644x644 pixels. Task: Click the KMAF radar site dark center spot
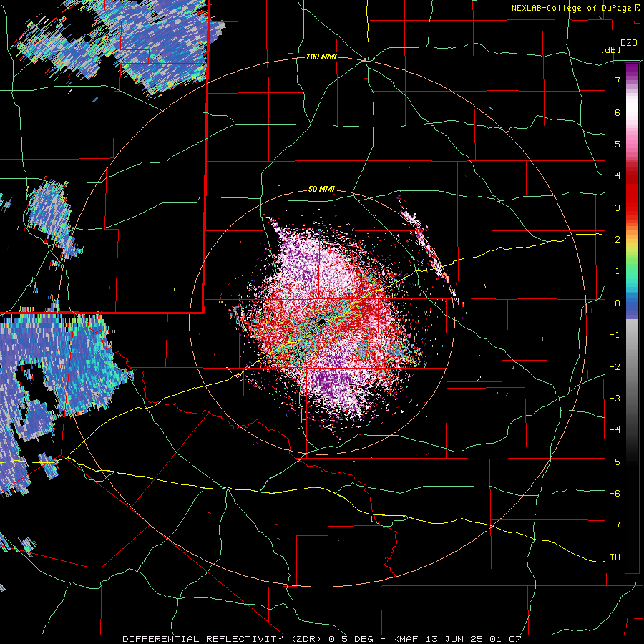(x=321, y=321)
